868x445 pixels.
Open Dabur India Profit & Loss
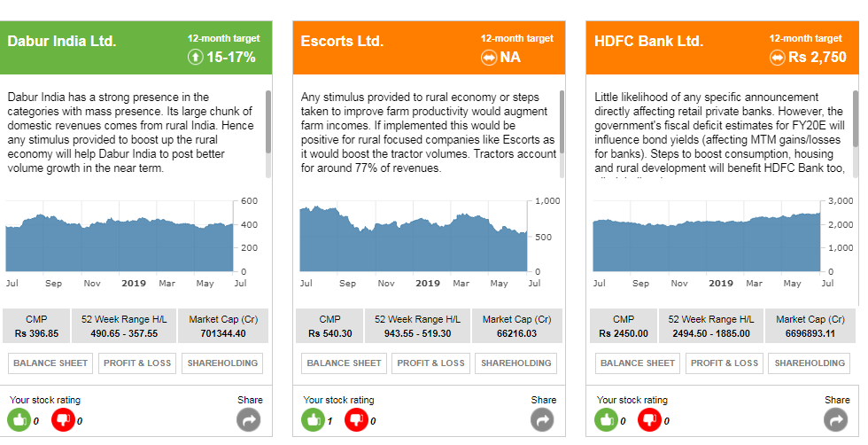[137, 363]
